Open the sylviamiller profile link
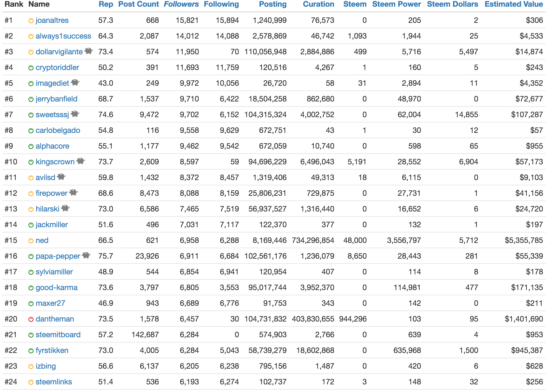The image size is (560, 392). [54, 272]
